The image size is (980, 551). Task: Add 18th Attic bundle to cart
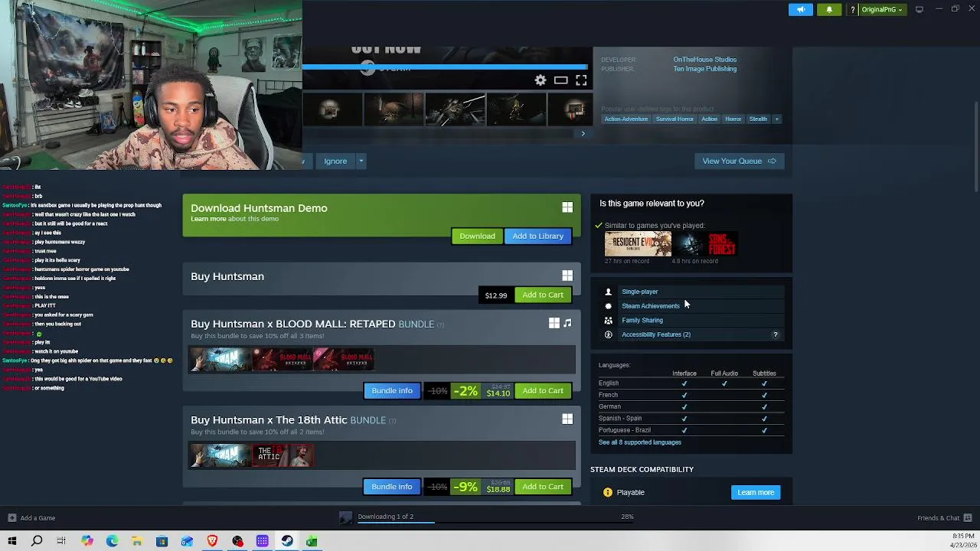pyautogui.click(x=543, y=487)
